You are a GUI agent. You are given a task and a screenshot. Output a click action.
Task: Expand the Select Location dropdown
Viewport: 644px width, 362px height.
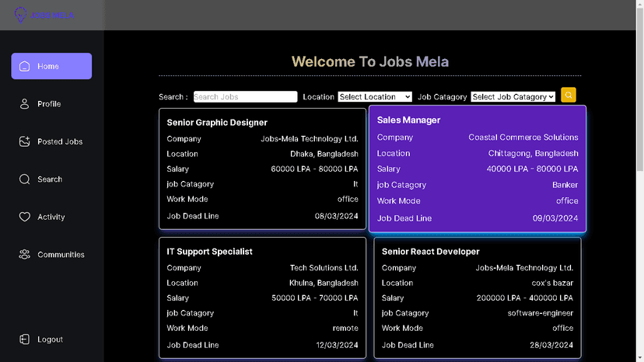(375, 97)
